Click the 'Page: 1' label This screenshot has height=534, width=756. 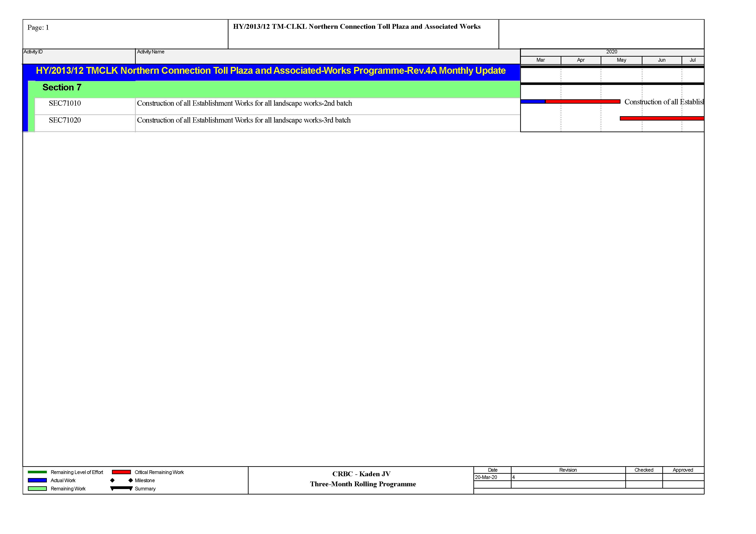tap(38, 27)
